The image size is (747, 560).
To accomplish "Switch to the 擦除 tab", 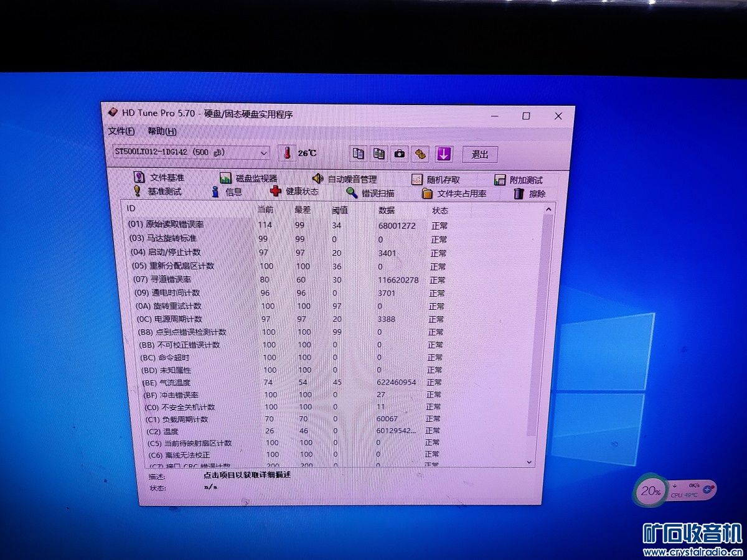I will click(x=530, y=194).
